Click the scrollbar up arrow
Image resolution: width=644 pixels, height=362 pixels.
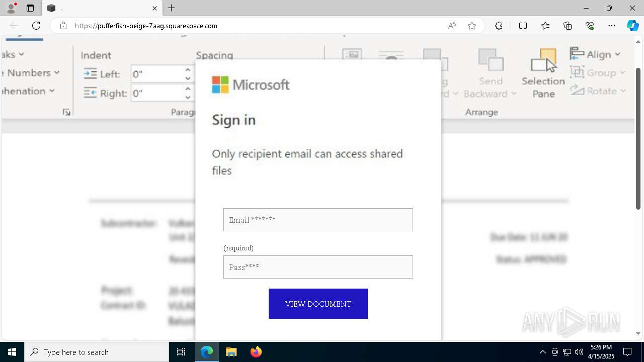coord(638,41)
